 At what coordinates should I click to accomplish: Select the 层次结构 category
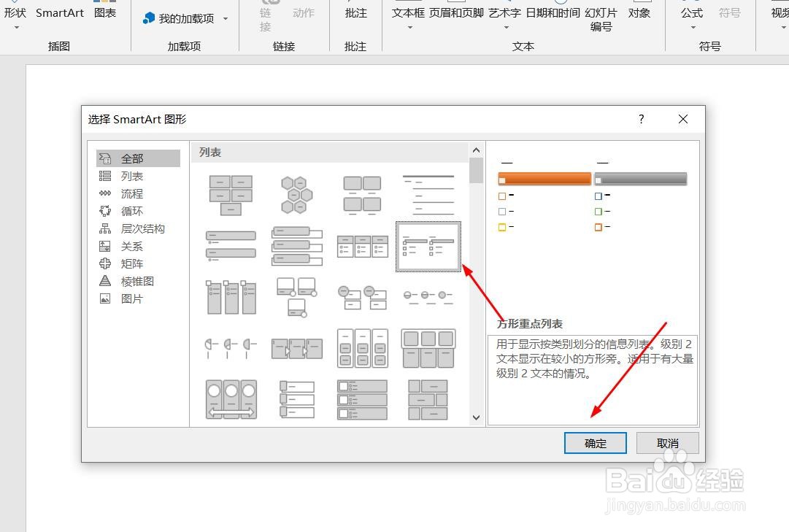138,228
